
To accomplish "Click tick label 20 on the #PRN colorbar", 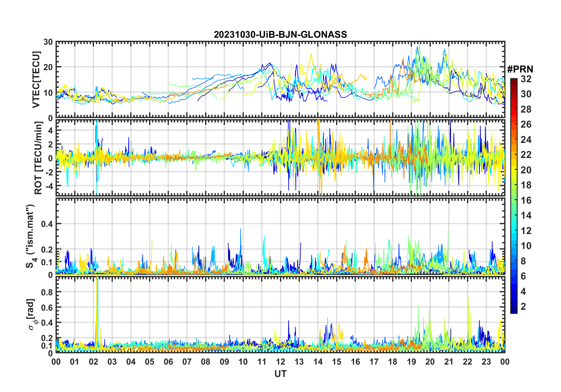I will [x=526, y=170].
